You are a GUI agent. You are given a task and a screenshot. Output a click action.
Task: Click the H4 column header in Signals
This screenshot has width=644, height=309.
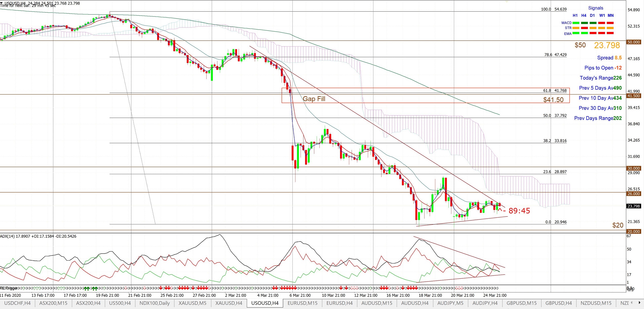pos(584,15)
